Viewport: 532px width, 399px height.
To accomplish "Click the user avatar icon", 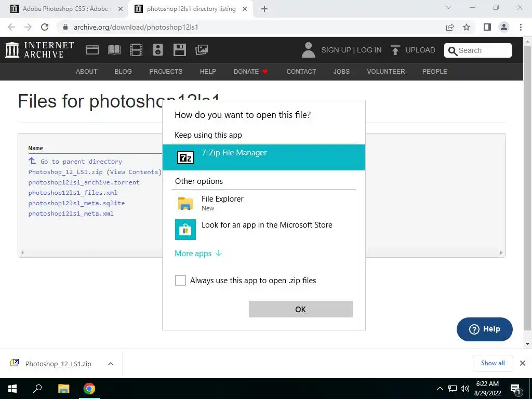I will (308, 50).
